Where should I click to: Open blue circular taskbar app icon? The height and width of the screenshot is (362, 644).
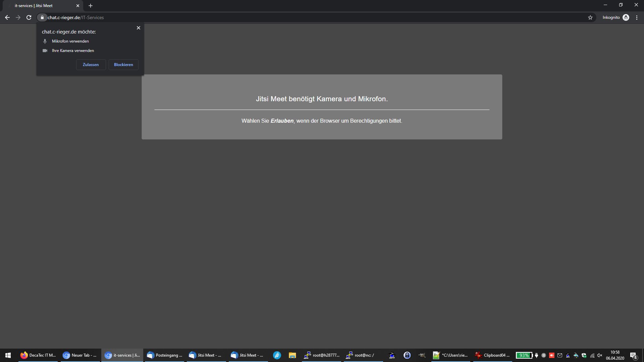(x=277, y=355)
